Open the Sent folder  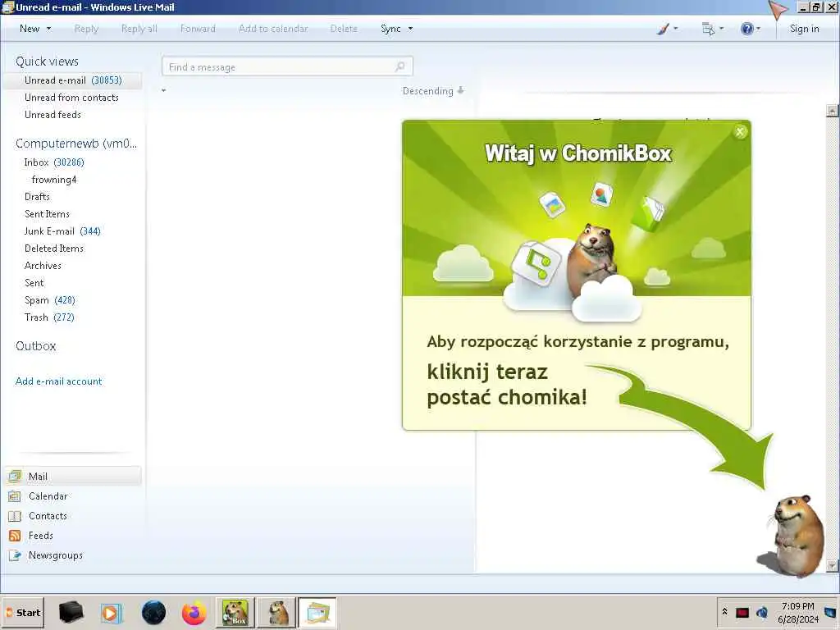point(34,282)
